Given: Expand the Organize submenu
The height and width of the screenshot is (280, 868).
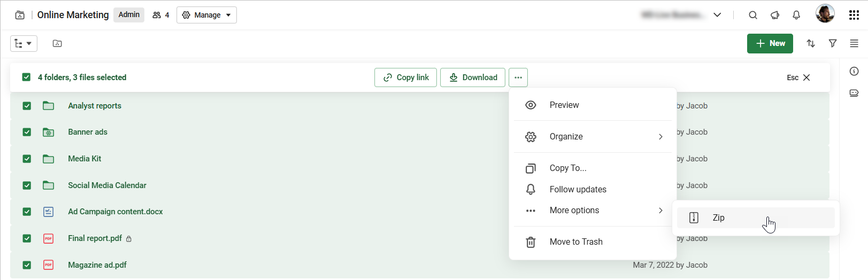Looking at the screenshot, I should point(593,137).
